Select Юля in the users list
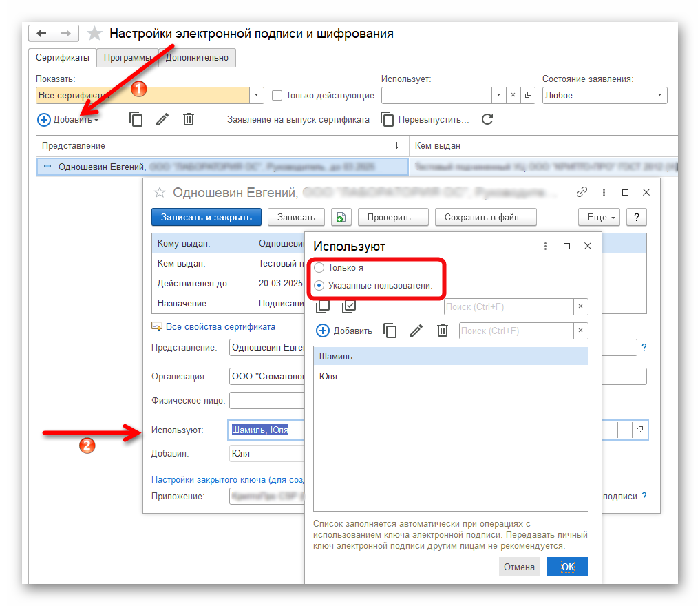The image size is (700, 606). pyautogui.click(x=450, y=376)
